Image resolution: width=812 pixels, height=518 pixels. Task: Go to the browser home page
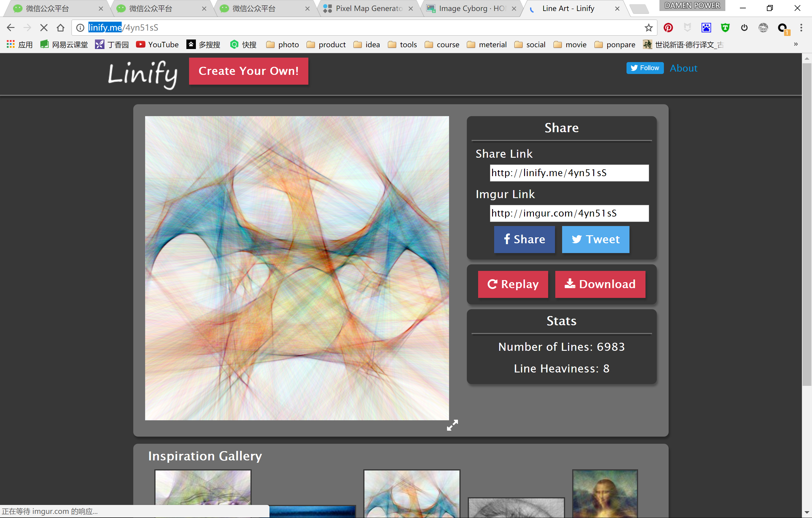pos(61,28)
